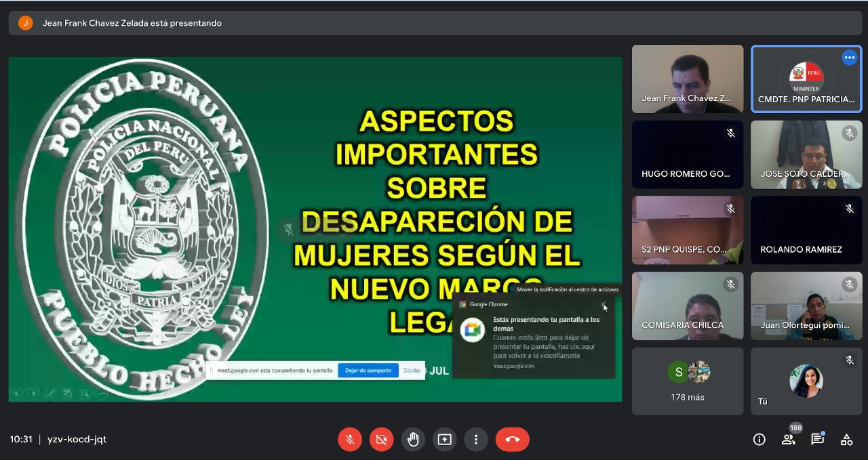Open the More options three-dot menu in the call bar
This screenshot has width=868, height=460.
tap(476, 440)
